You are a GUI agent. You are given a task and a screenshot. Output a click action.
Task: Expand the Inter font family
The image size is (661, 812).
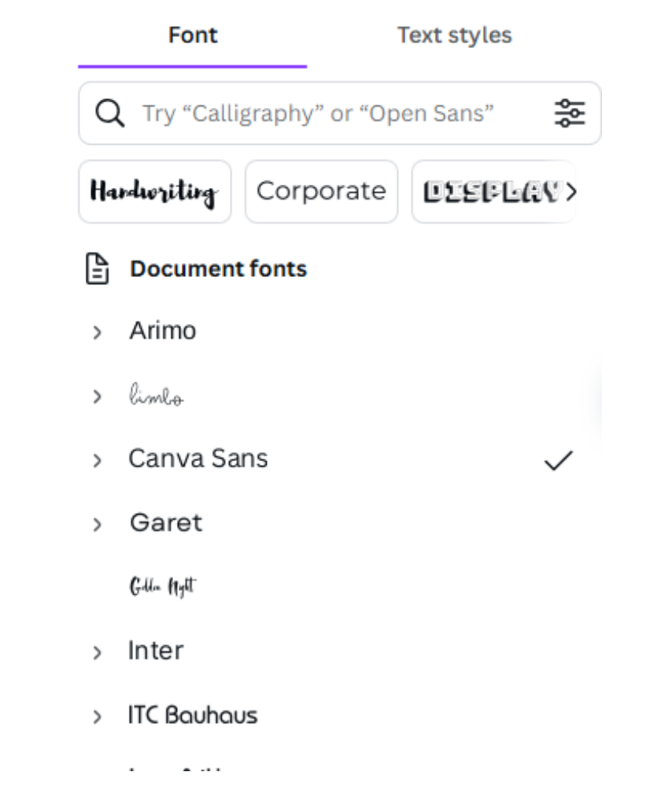[98, 653]
